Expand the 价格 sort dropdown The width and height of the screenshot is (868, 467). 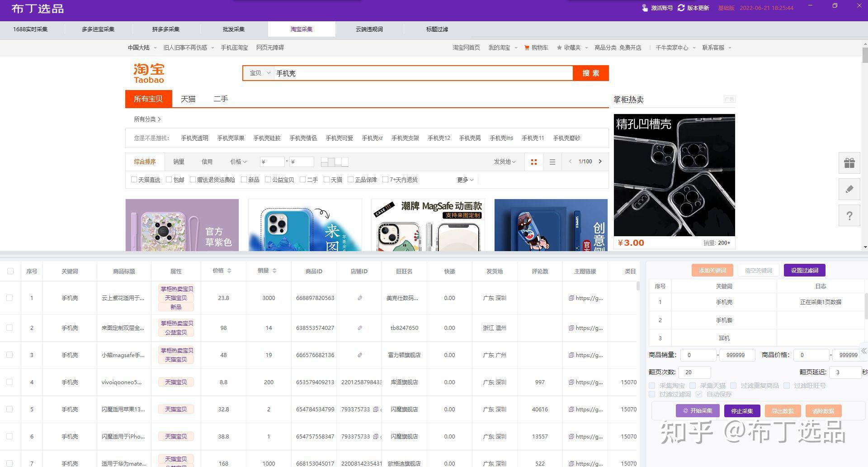click(238, 162)
